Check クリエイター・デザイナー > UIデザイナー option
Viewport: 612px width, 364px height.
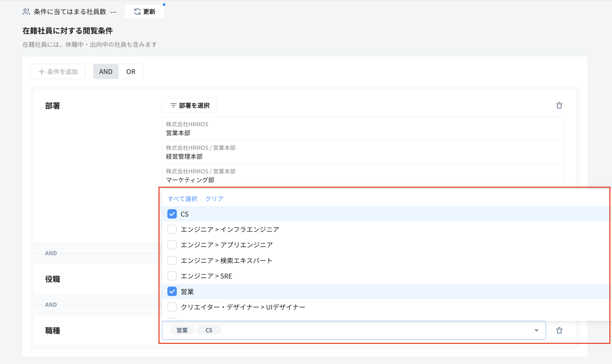coord(172,307)
